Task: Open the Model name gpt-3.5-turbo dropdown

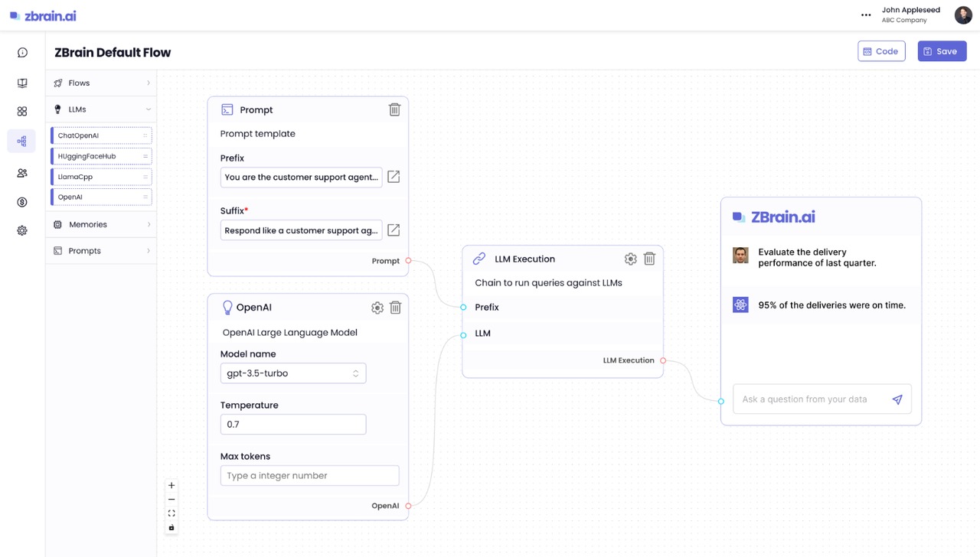Action: (x=293, y=373)
